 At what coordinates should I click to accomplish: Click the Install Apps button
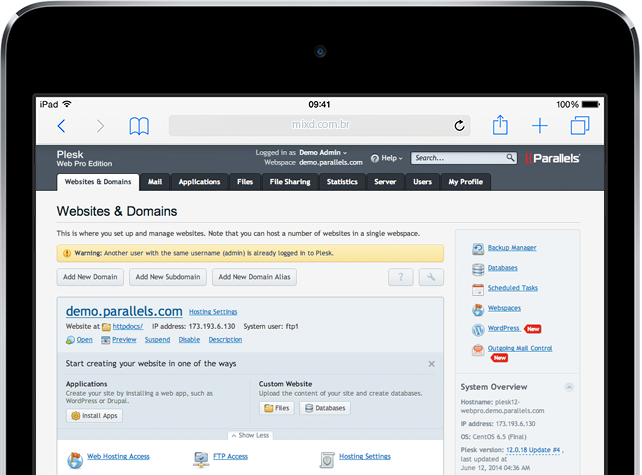(x=94, y=416)
